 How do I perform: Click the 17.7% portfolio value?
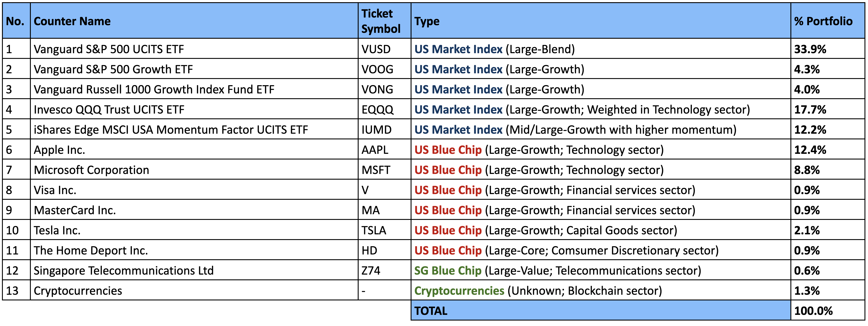(810, 110)
